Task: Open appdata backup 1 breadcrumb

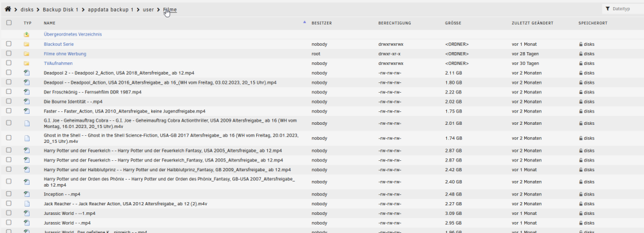Action: pyautogui.click(x=111, y=10)
